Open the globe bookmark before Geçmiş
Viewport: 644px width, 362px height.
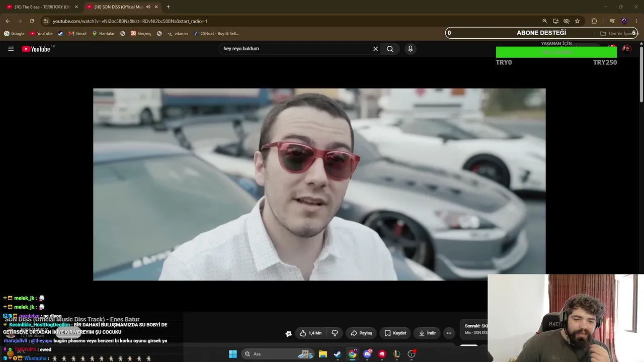tap(123, 34)
